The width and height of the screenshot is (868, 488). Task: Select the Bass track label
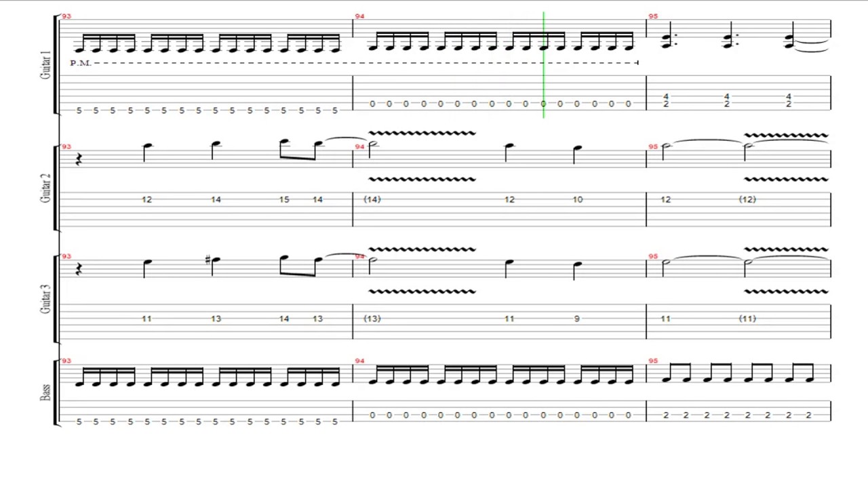[x=45, y=392]
